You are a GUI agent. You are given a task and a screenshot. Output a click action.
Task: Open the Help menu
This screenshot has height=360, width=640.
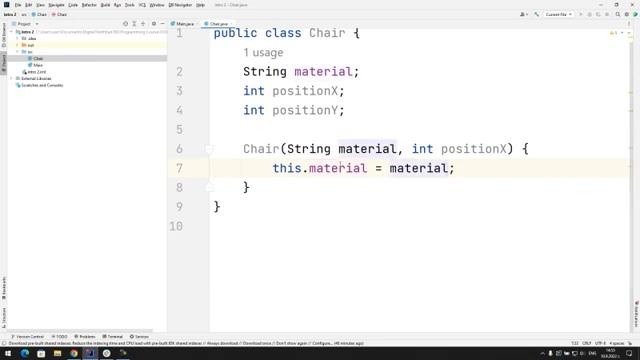pyautogui.click(x=200, y=5)
